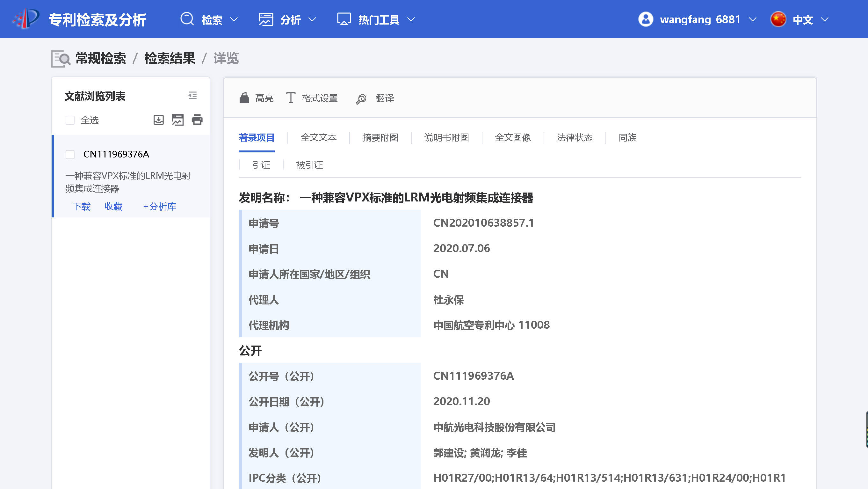Expand the 检索 search dropdown menu
The width and height of the screenshot is (868, 489).
coord(210,19)
